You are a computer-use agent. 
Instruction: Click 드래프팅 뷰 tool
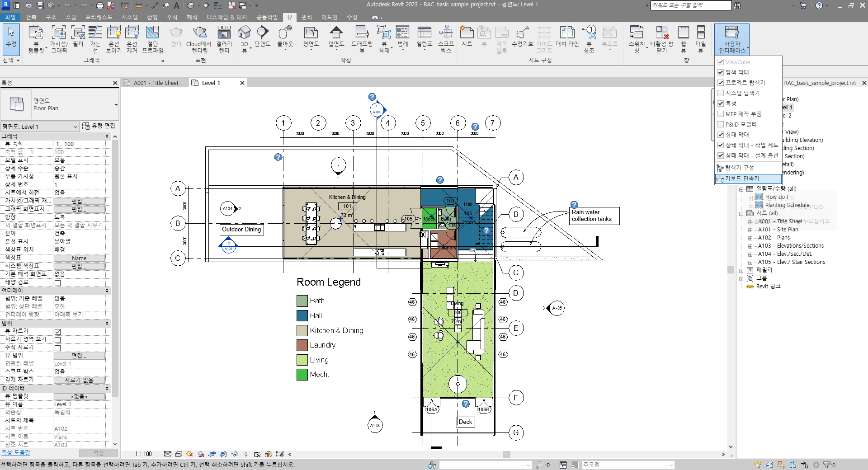coord(362,39)
